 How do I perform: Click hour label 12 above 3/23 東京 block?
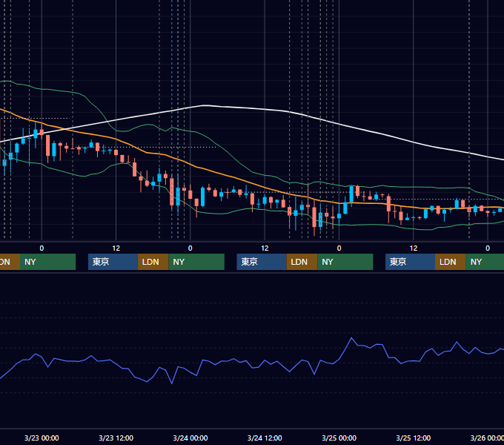(116, 248)
